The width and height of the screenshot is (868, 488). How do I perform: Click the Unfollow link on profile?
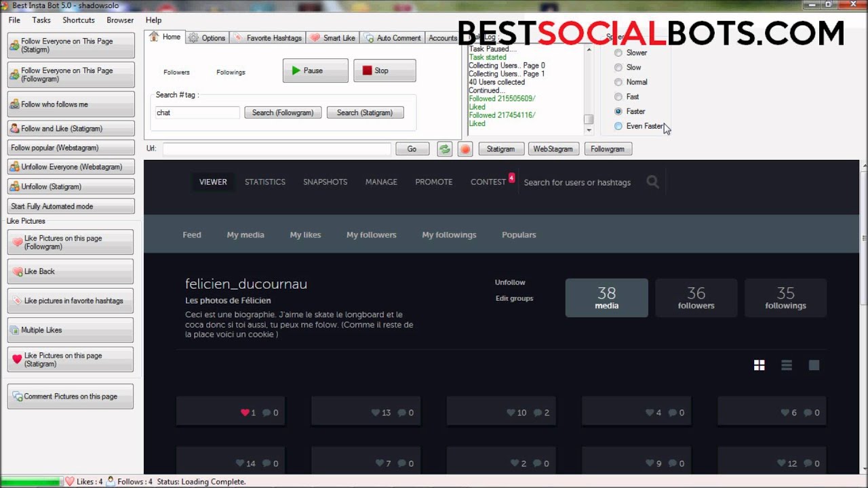510,282
